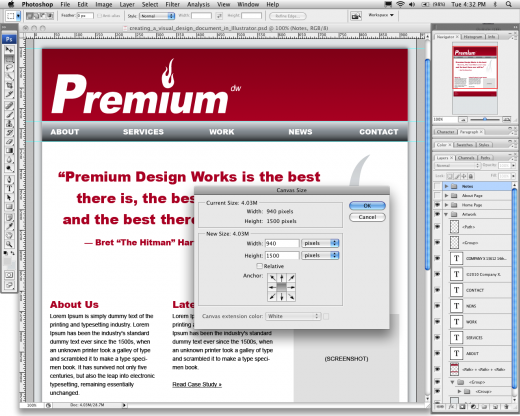Select the History Brush tool
This screenshot has width=520, height=416.
tap(9, 133)
